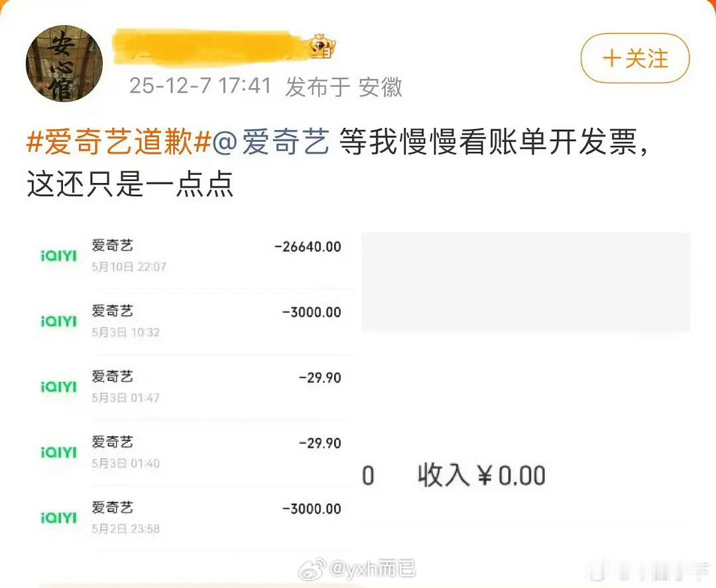
Task: Click iQIYI logo of 5月3日 01:40 entry
Action: 59,452
